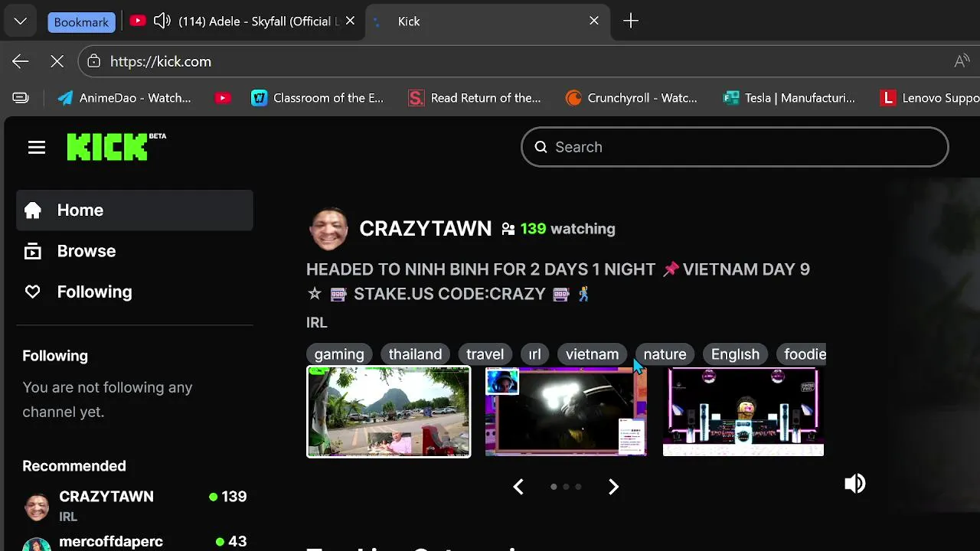Select the second carousel pagination dot
This screenshot has height=551, width=980.
click(x=566, y=487)
